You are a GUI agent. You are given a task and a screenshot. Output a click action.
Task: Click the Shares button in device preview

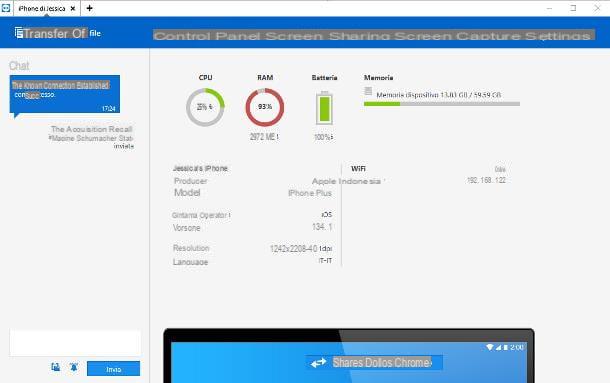pyautogui.click(x=373, y=363)
